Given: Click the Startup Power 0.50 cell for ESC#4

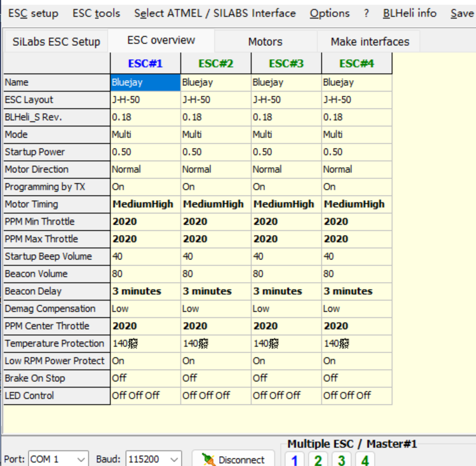Looking at the screenshot, I should point(357,152).
